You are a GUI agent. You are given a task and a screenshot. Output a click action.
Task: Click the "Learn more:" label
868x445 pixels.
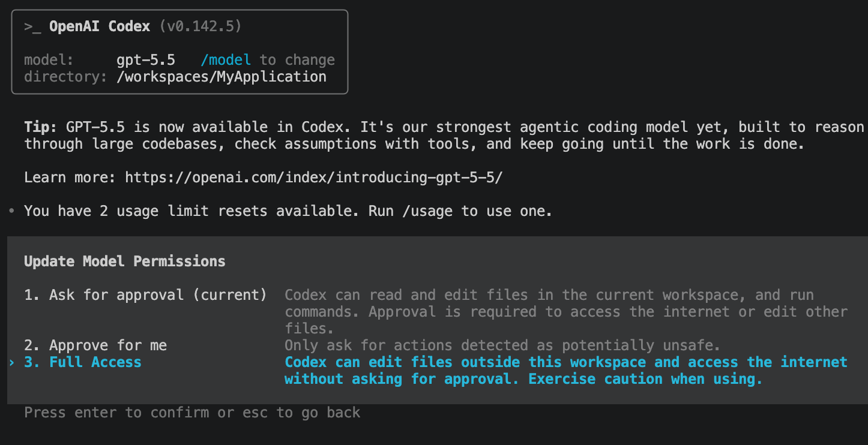[70, 178]
